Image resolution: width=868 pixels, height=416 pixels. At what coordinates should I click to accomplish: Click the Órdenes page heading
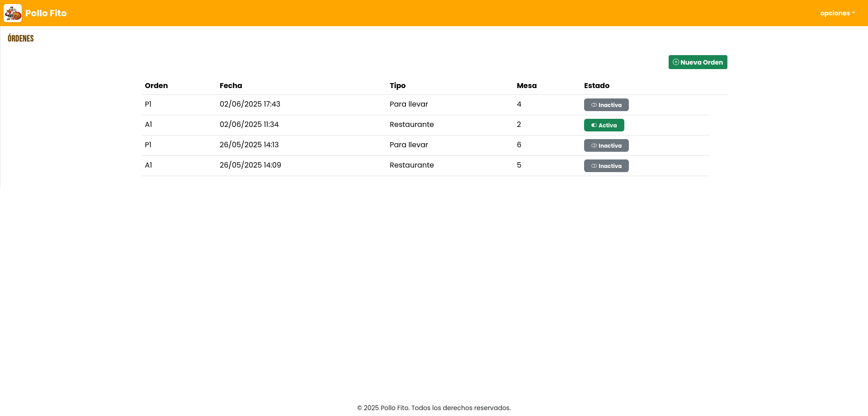[x=21, y=38]
